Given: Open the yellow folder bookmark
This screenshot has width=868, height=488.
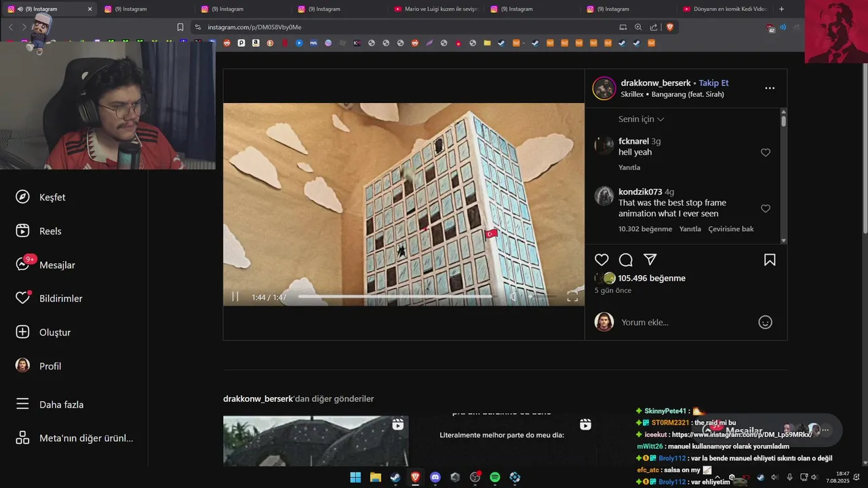Looking at the screenshot, I should click(487, 43).
